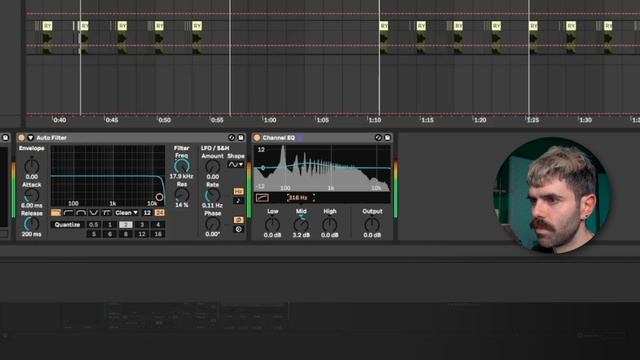The image size is (640, 360).
Task: Click the LFO Rate knob
Action: [x=212, y=195]
